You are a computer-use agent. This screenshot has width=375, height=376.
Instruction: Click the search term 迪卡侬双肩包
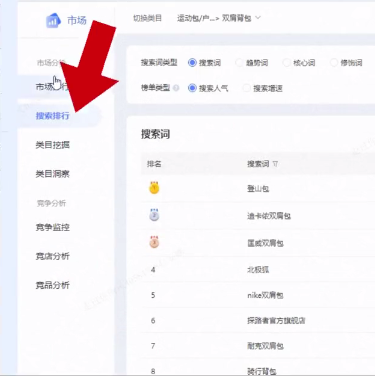(269, 216)
